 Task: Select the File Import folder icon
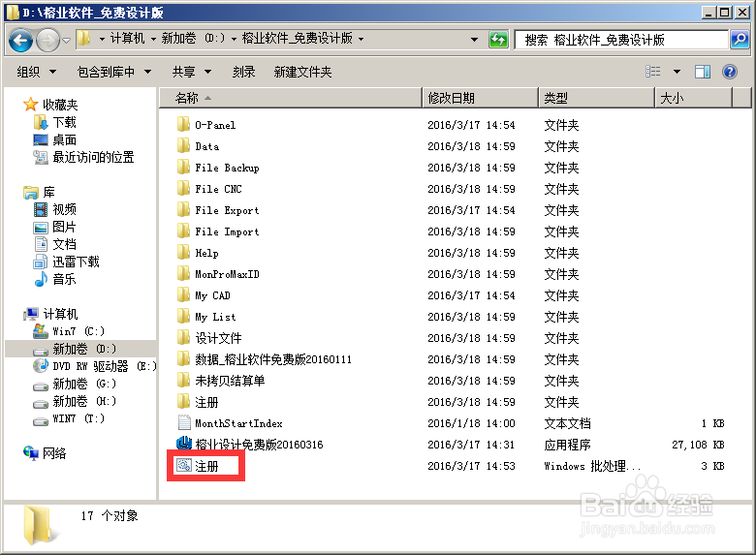[183, 231]
